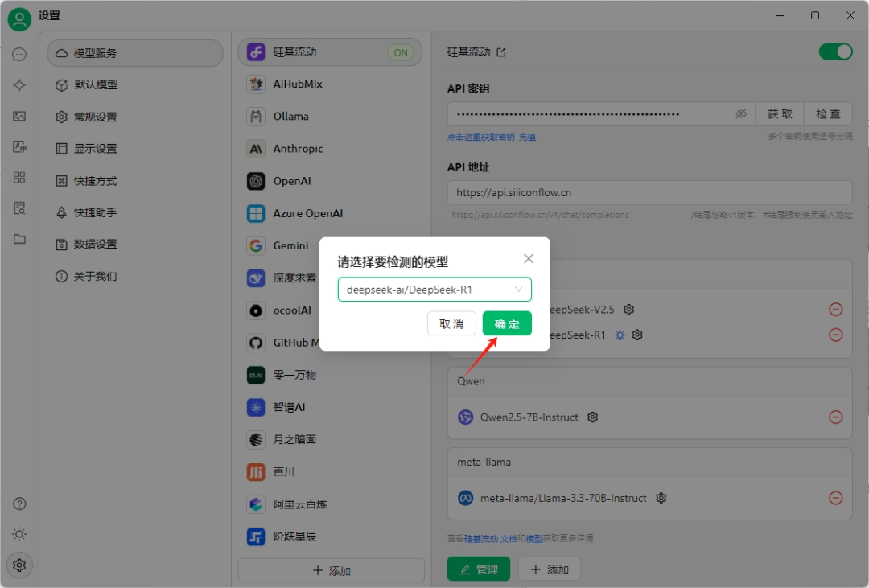This screenshot has height=588, width=869.
Task: Select the Ollama provider
Action: (331, 117)
